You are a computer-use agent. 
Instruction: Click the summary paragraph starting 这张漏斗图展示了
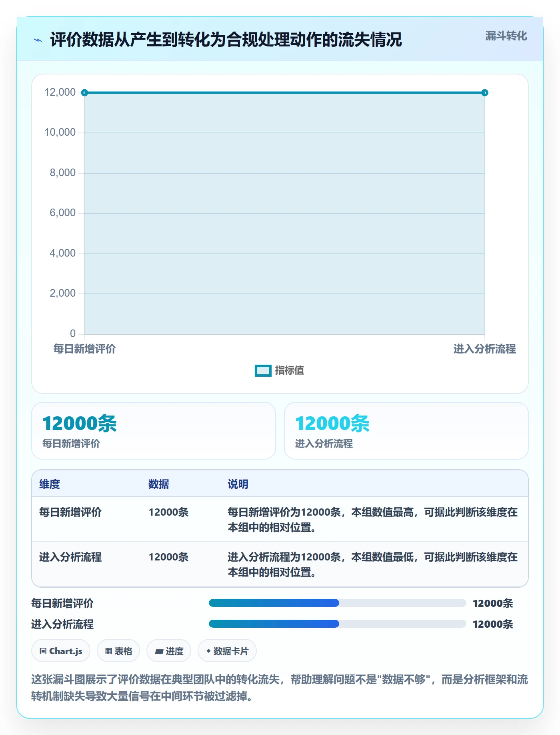click(x=280, y=688)
